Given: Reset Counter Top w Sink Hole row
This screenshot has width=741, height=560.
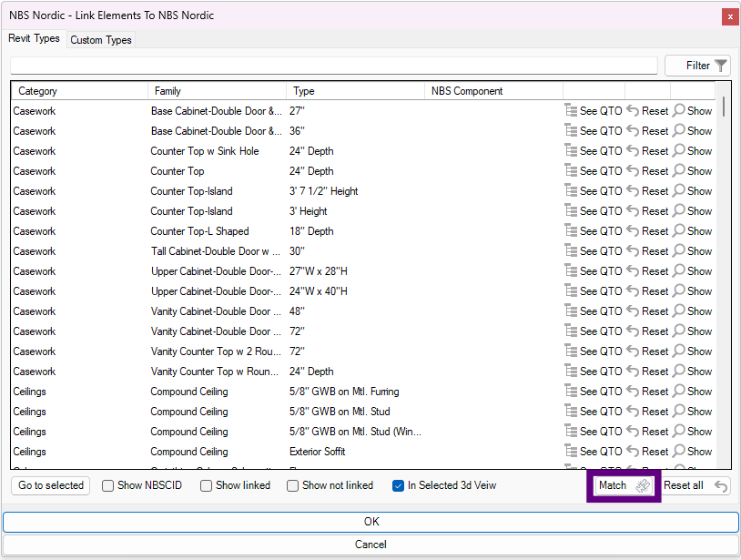Looking at the screenshot, I should click(x=647, y=151).
